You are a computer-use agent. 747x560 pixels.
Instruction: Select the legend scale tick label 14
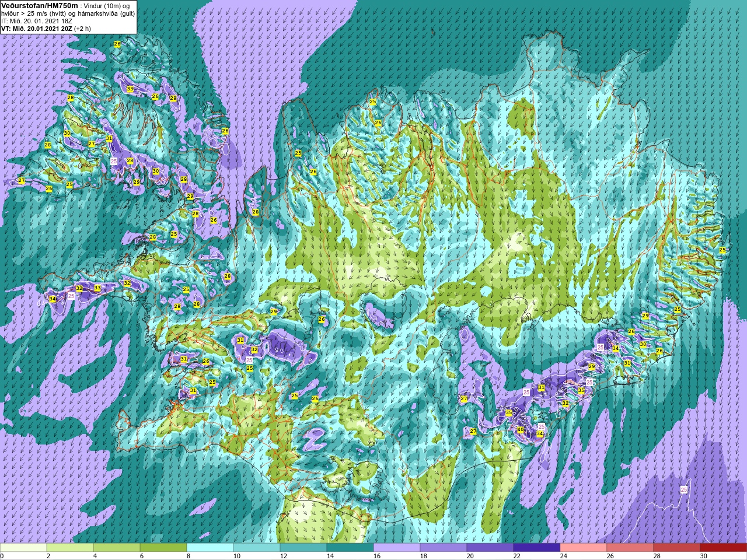[x=330, y=556]
